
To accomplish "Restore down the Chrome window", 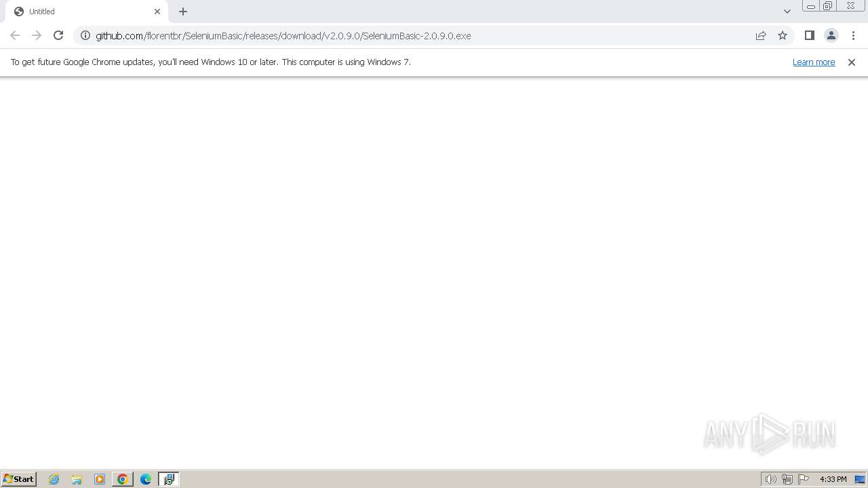I will point(827,6).
